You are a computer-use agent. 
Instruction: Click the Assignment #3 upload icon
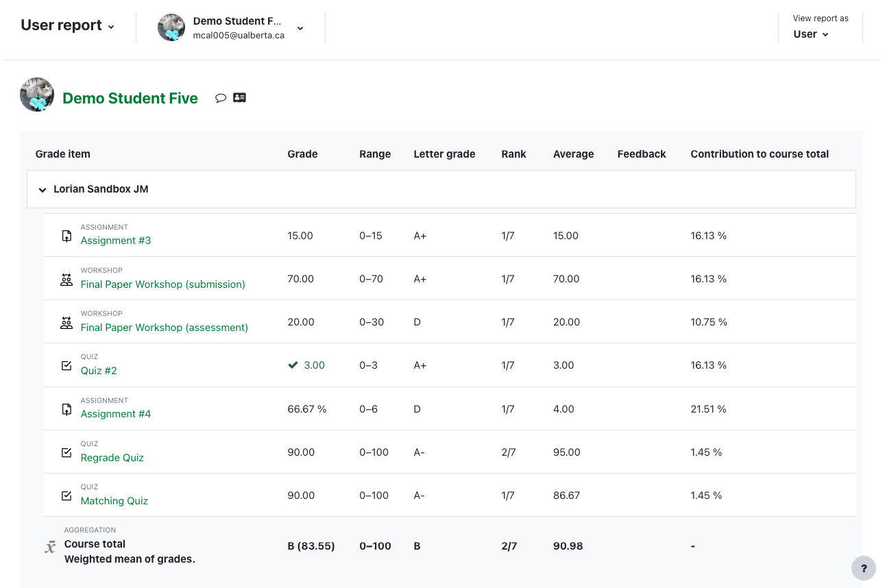(66, 236)
